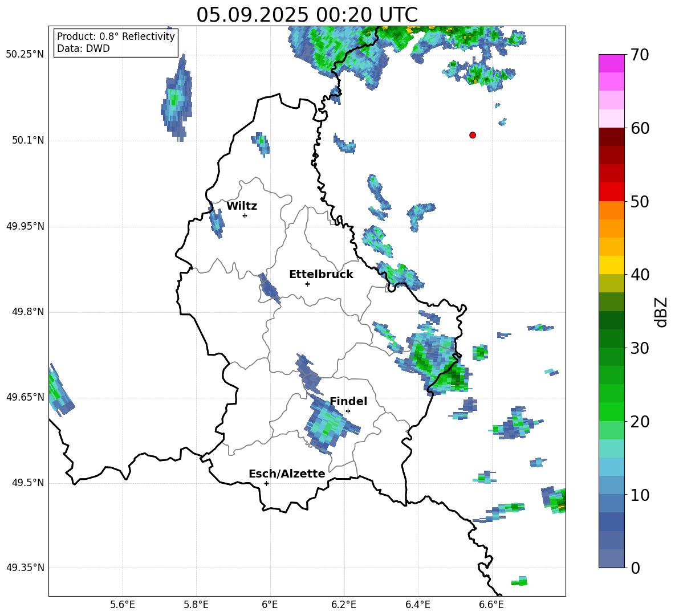Screen dimensions: 675x616
Task: Click the Ettelbruck city label
Action: tap(321, 275)
